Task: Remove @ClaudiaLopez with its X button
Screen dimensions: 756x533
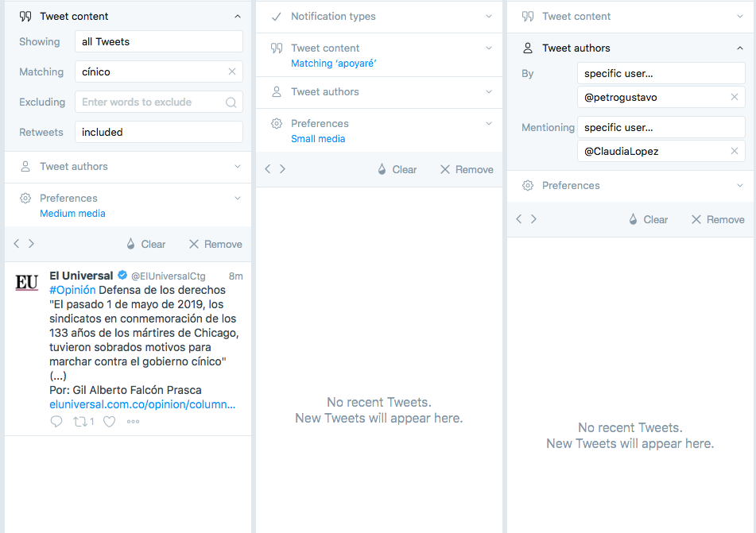Action: click(x=735, y=152)
